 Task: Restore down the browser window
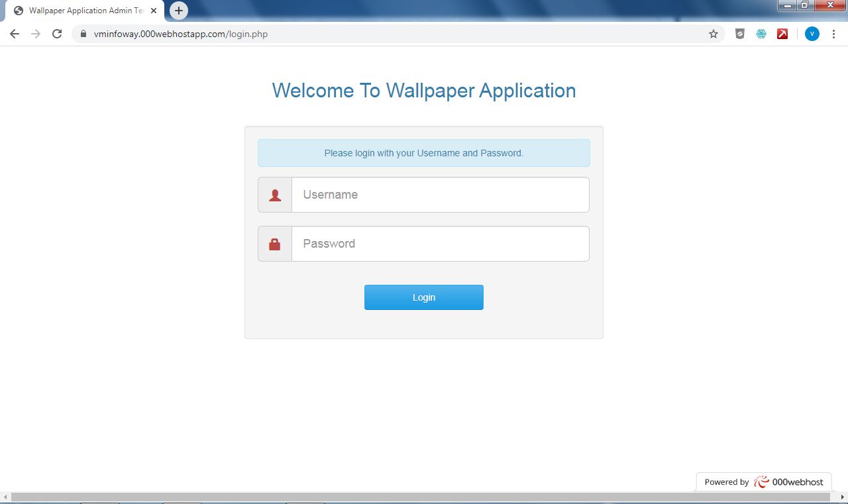(x=805, y=5)
